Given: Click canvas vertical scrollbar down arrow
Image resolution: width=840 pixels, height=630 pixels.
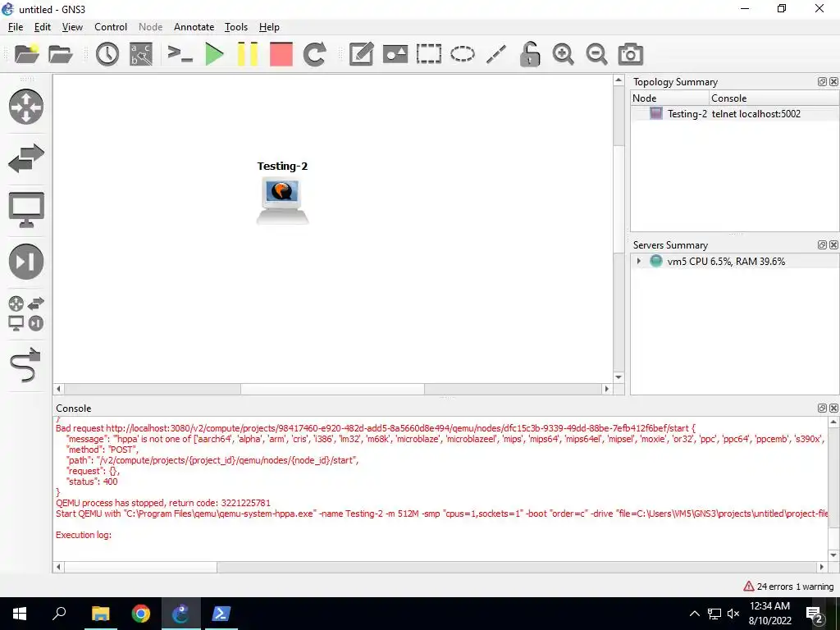Looking at the screenshot, I should coord(619,377).
